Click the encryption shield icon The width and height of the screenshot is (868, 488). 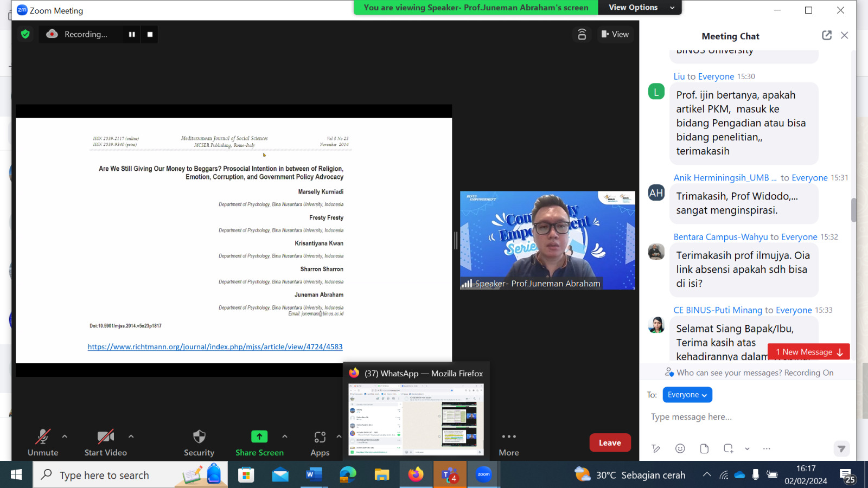25,34
